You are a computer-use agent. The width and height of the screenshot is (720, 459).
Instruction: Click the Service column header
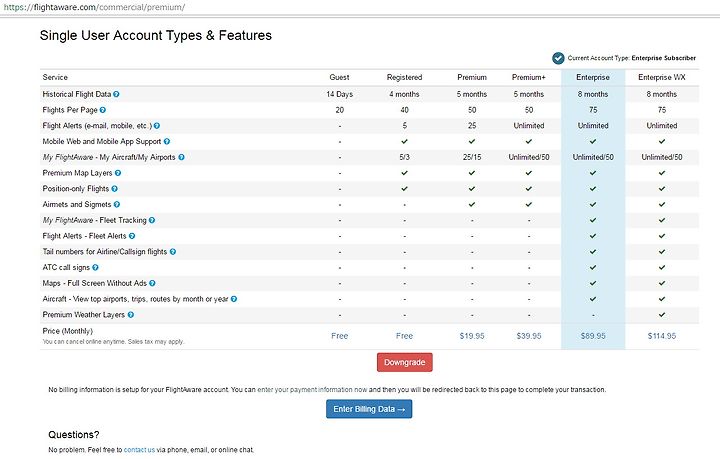55,78
